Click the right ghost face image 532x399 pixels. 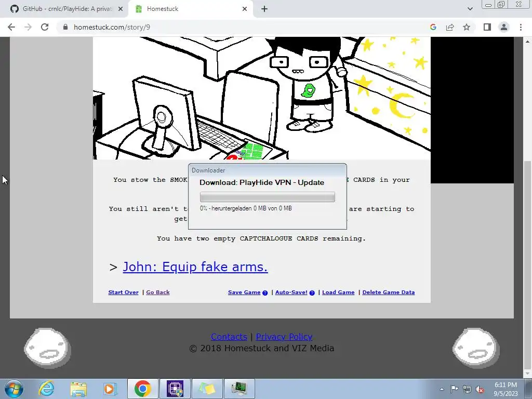point(476,348)
